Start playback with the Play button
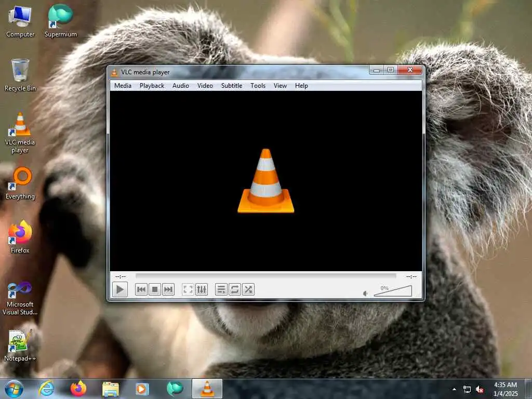 point(120,289)
